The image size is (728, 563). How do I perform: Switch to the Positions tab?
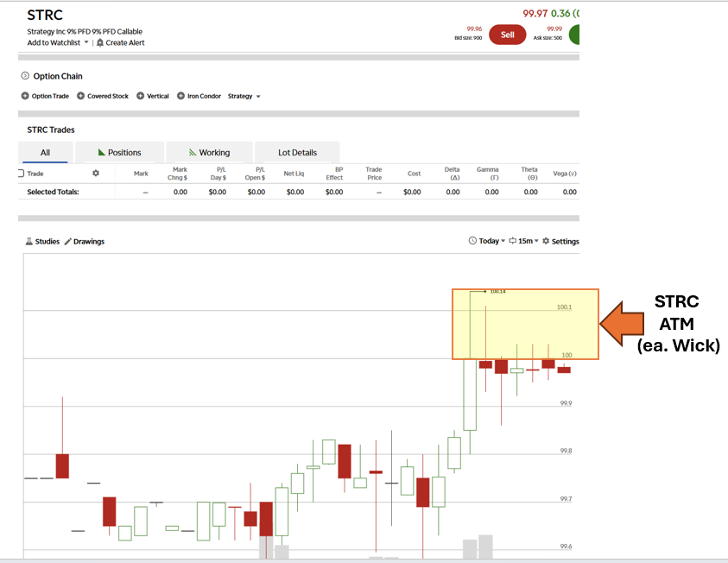(x=120, y=152)
